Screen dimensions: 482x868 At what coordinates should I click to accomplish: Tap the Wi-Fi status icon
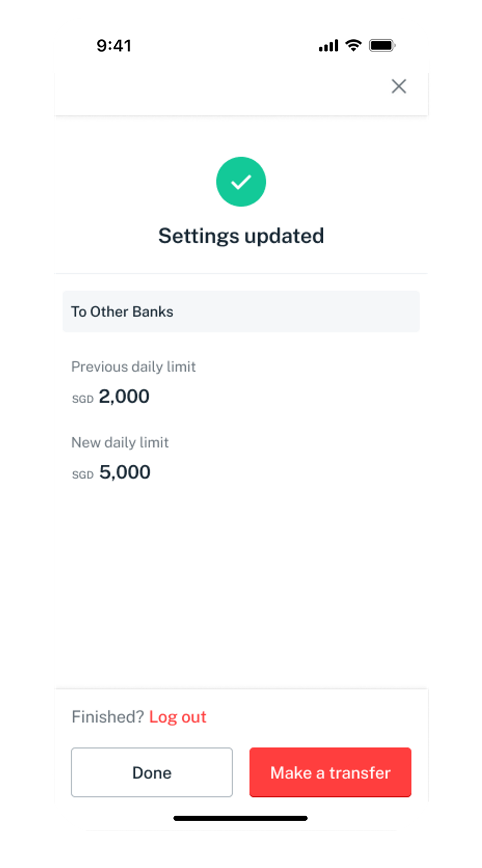click(x=354, y=45)
